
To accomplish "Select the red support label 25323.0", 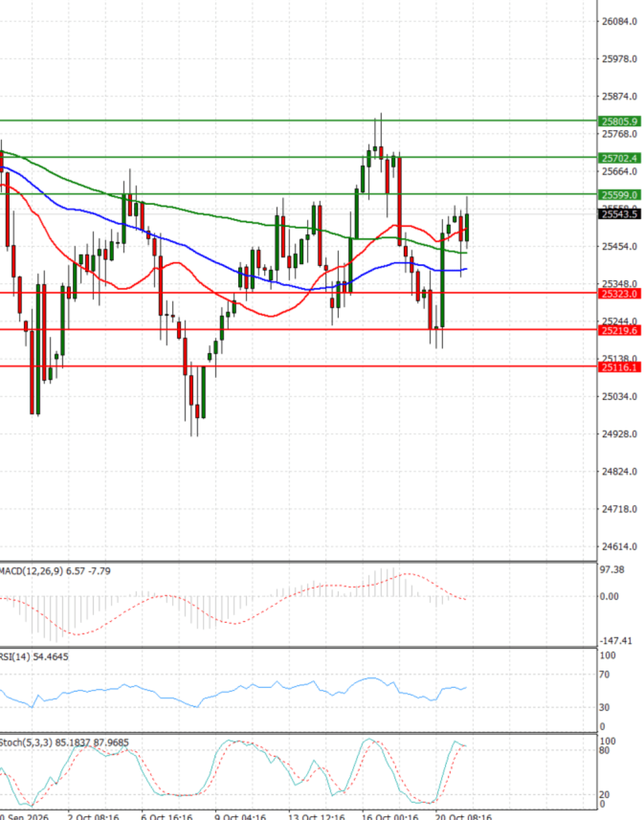I will tap(620, 294).
